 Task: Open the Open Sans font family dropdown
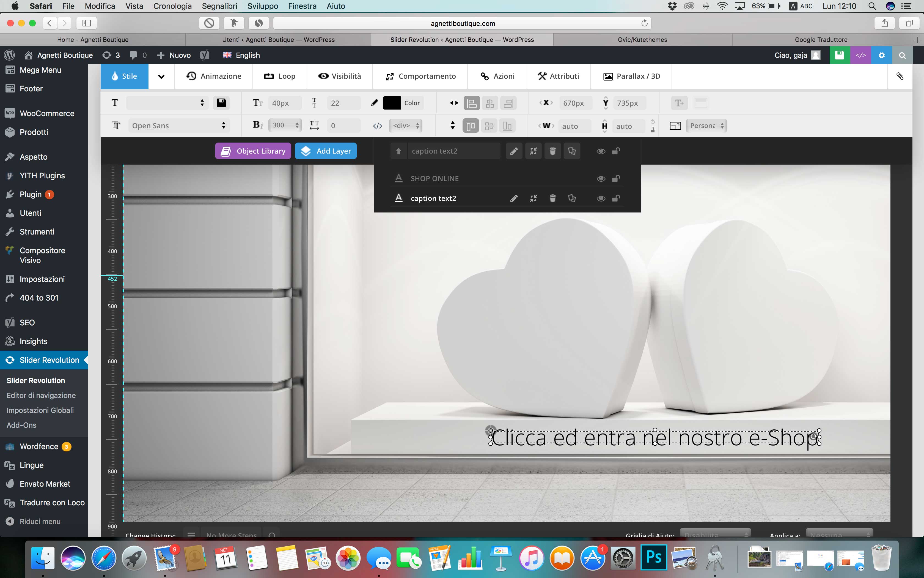pos(179,126)
